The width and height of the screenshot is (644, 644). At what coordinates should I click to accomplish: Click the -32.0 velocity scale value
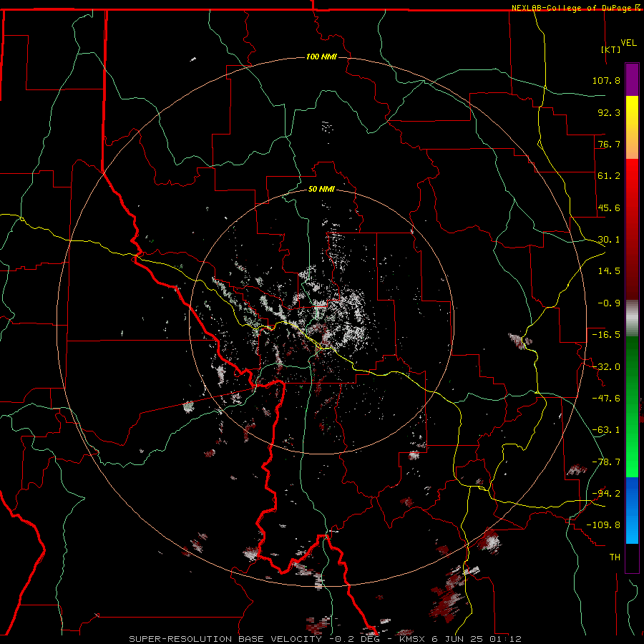[606, 367]
